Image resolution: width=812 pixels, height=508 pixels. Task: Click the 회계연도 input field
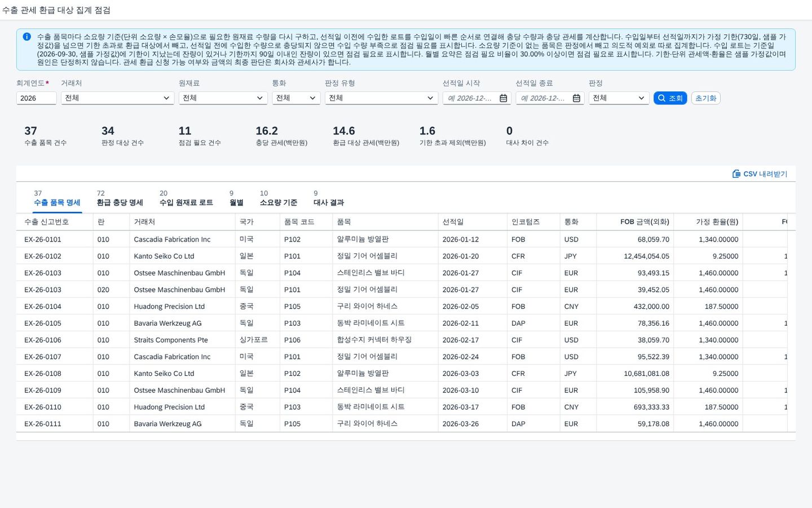point(37,98)
